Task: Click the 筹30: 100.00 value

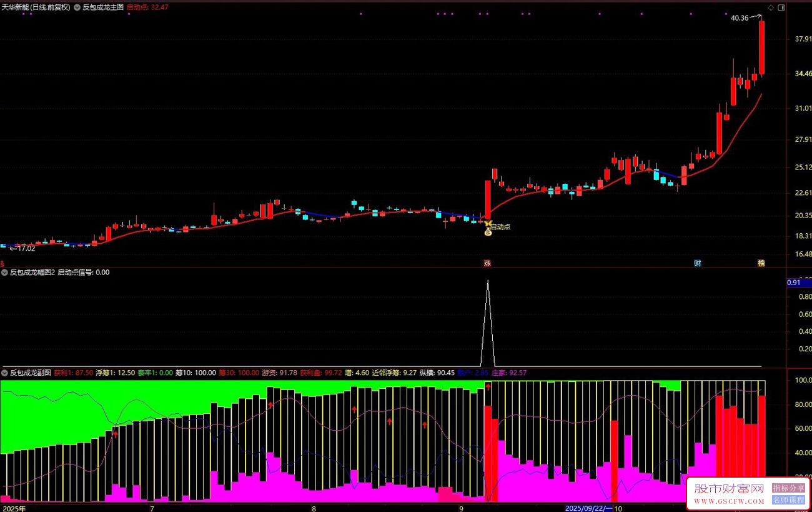Action: pos(239,373)
